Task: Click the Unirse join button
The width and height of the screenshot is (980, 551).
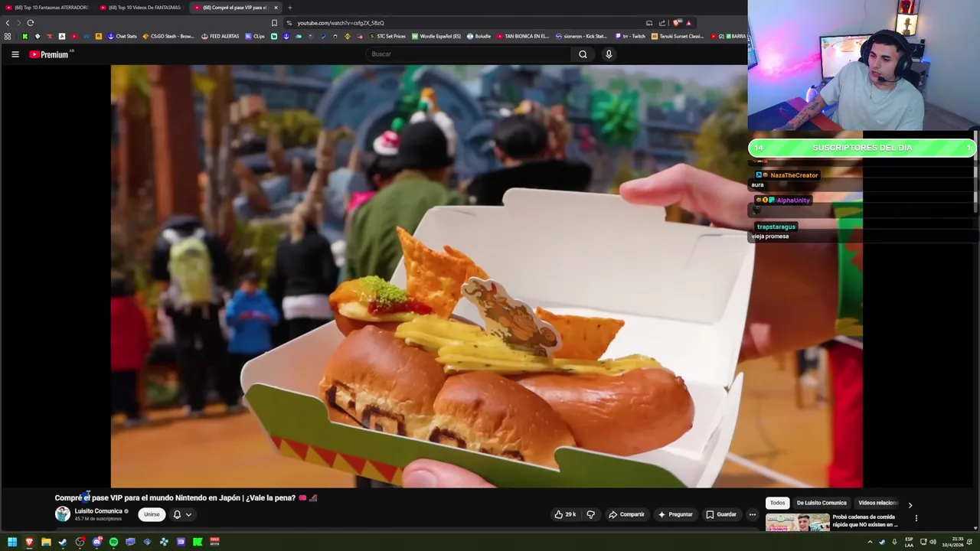Action: (152, 514)
